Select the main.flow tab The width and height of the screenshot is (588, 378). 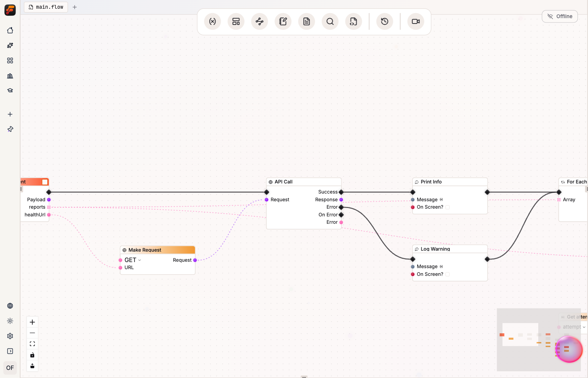(x=46, y=7)
